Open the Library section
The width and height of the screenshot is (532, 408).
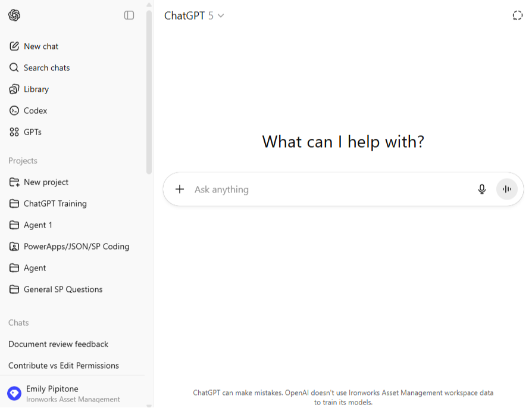36,89
